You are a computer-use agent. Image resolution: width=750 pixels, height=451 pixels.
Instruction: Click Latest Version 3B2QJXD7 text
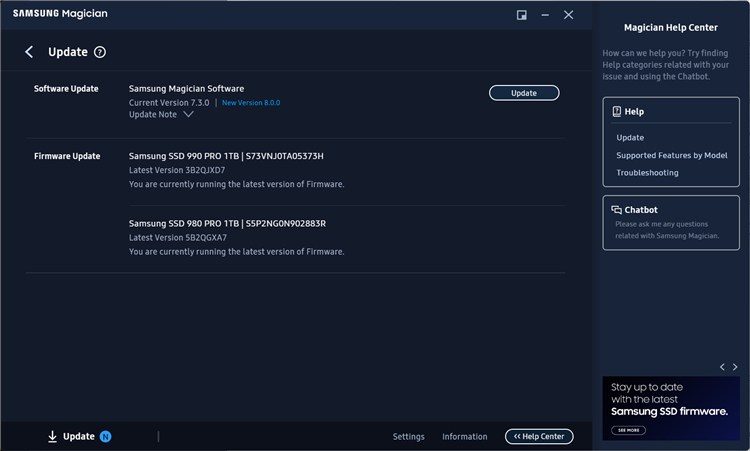tap(177, 170)
